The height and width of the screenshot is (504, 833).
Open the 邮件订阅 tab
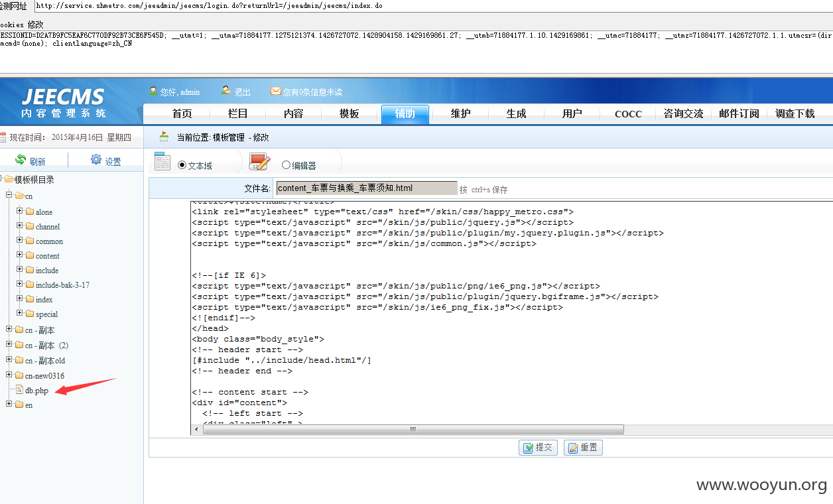[739, 114]
